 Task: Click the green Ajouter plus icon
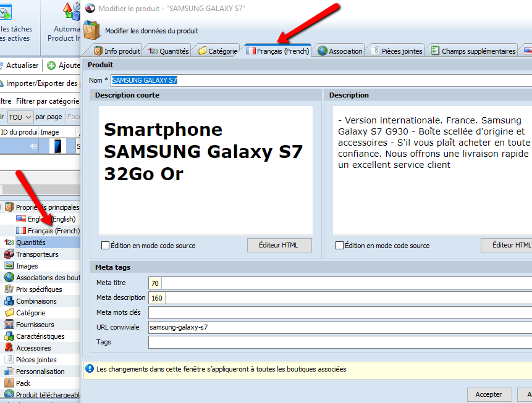click(51, 65)
